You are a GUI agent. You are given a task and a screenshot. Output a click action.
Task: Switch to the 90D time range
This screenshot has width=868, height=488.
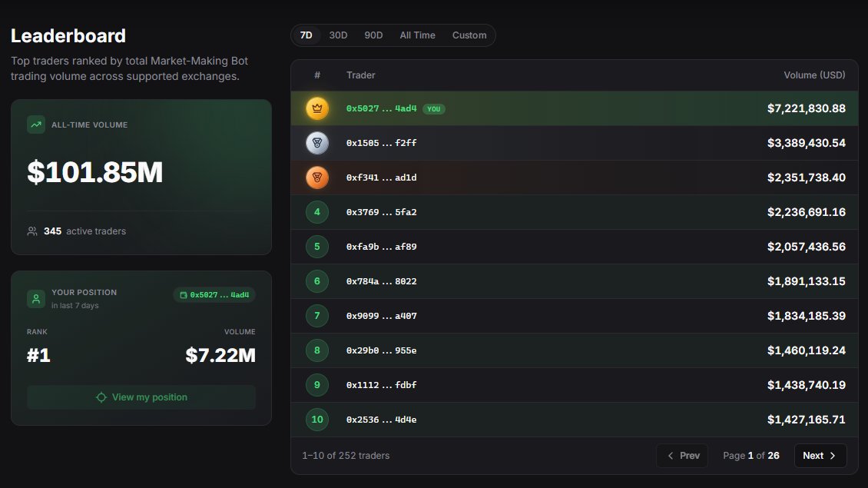tap(373, 35)
